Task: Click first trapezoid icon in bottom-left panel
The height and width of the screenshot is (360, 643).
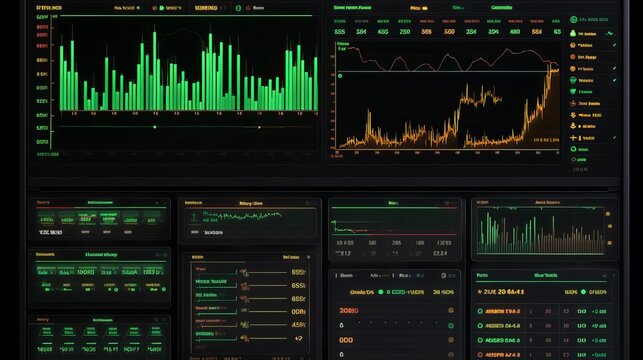Action: click(x=46, y=331)
